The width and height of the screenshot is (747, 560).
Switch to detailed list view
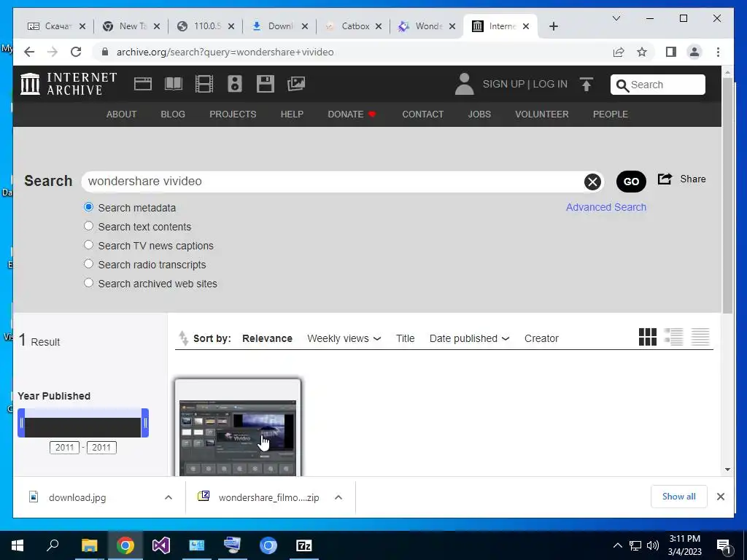[673, 337]
